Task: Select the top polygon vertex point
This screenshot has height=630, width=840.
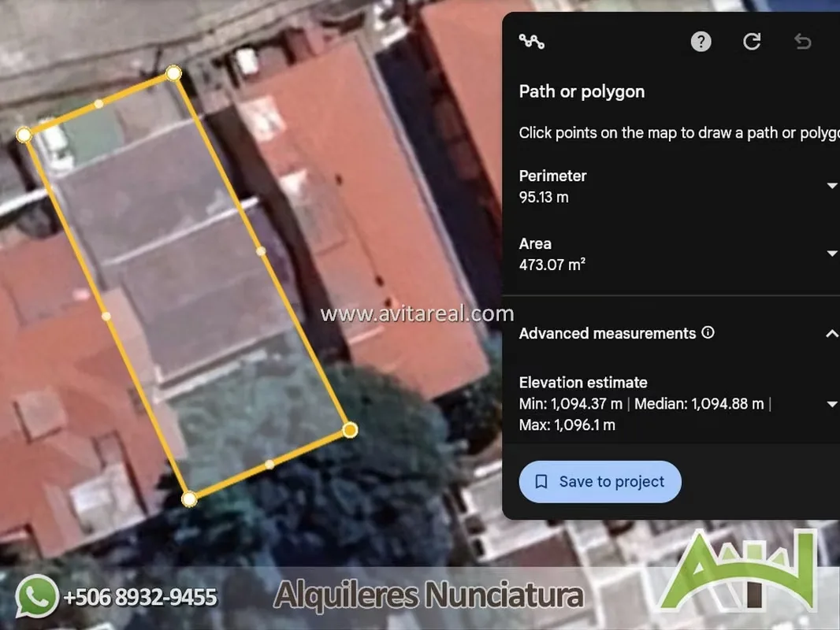Action: tap(173, 73)
